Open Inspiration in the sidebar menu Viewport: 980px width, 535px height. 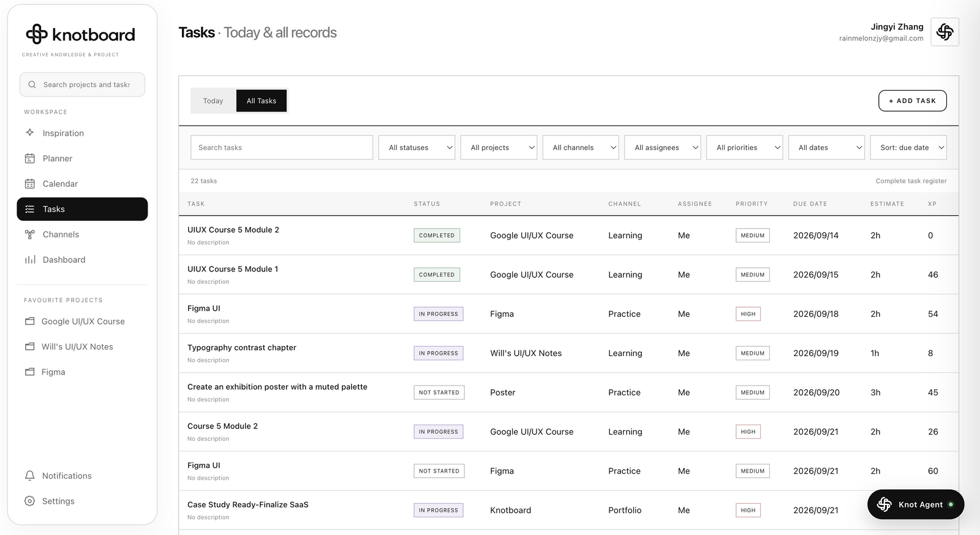pos(82,133)
